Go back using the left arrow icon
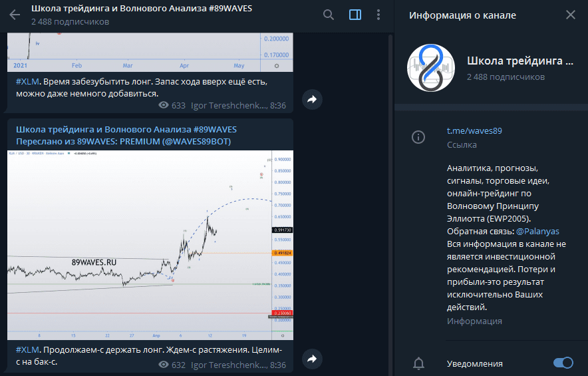This screenshot has height=376, width=588. pyautogui.click(x=15, y=15)
